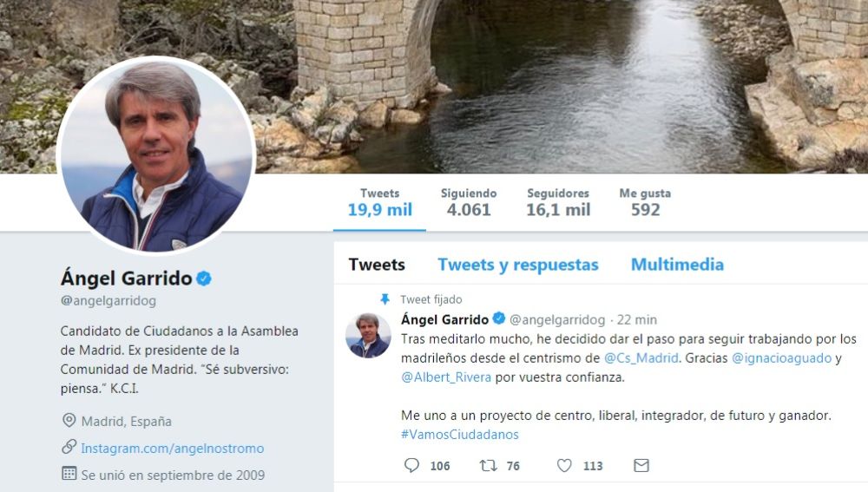Send tweet via direct message envelope icon
Screen dimensions: 868x492
tap(641, 465)
